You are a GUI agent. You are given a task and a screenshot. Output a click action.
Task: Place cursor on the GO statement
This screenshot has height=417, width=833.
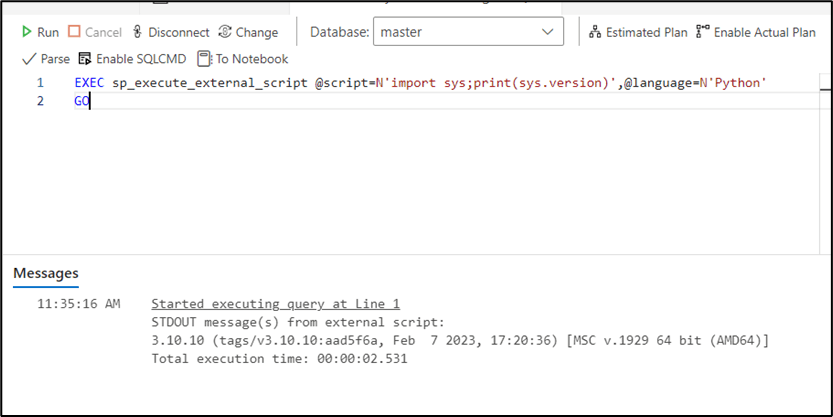pyautogui.click(x=81, y=101)
